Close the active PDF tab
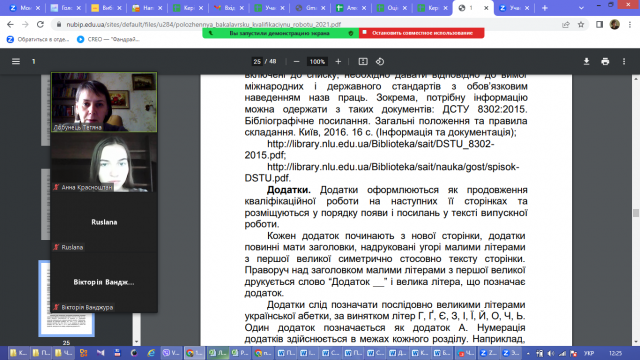This screenshot has height=360, width=640. [x=486, y=8]
